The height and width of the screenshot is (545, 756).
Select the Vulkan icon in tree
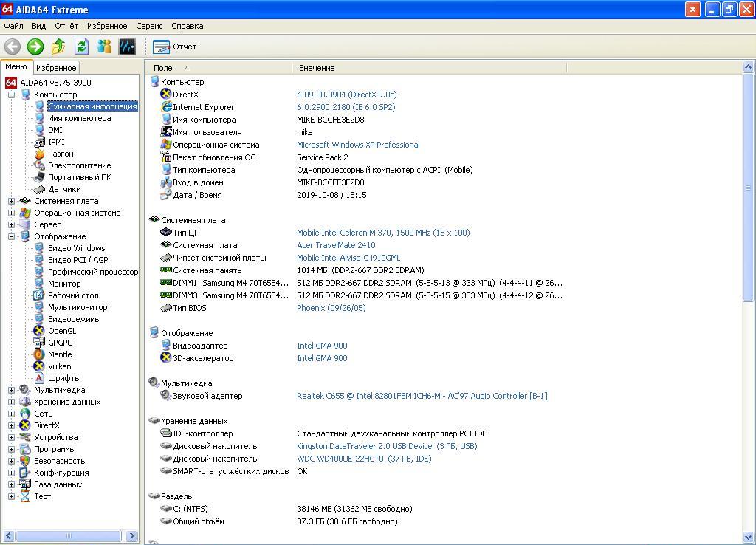[x=40, y=366]
